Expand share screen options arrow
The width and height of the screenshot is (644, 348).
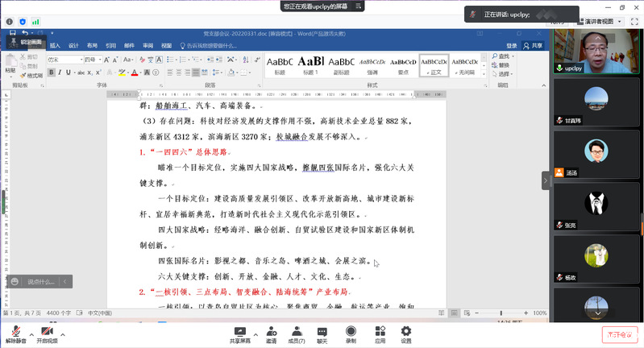point(256,334)
